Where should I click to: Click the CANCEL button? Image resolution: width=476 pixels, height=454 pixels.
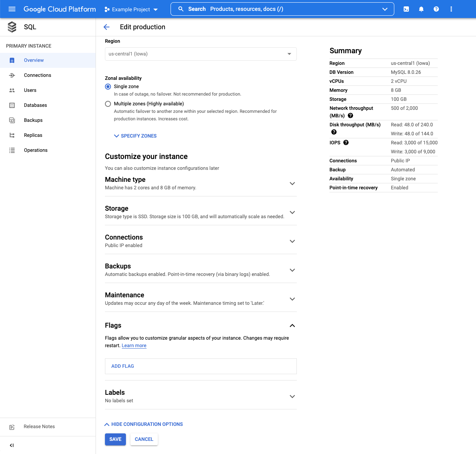144,439
